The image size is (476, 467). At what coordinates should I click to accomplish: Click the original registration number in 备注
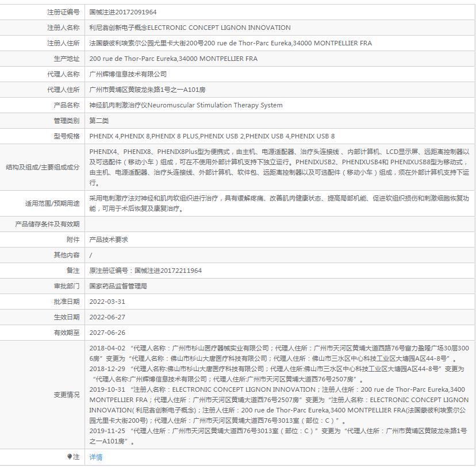point(145,271)
